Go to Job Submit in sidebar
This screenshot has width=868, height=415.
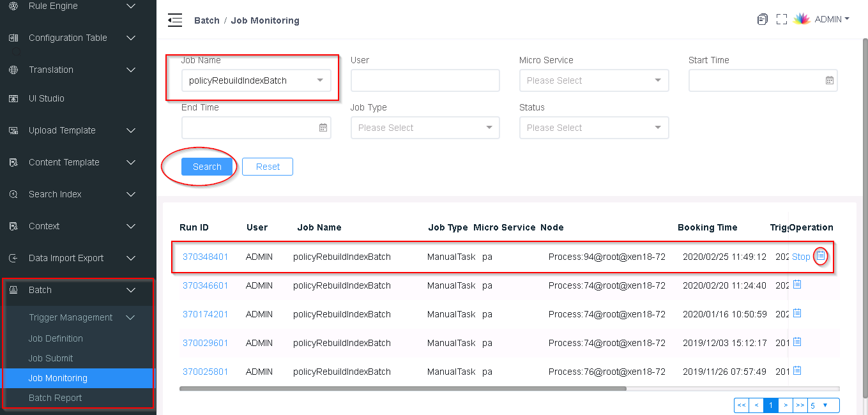click(x=51, y=358)
